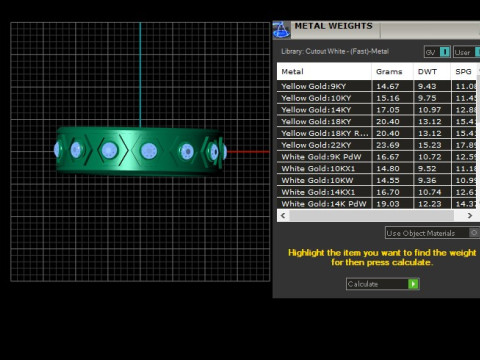
Task: Click the 13.12 DWT value in Yellow Gold:18KY row
Action: (x=432, y=121)
